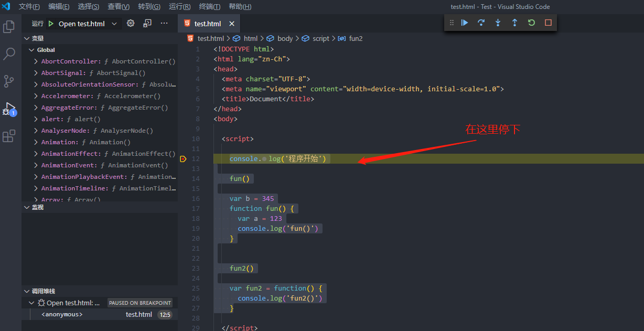
Task: Select the AnimationPlaybackEvent variable row
Action: 100,177
